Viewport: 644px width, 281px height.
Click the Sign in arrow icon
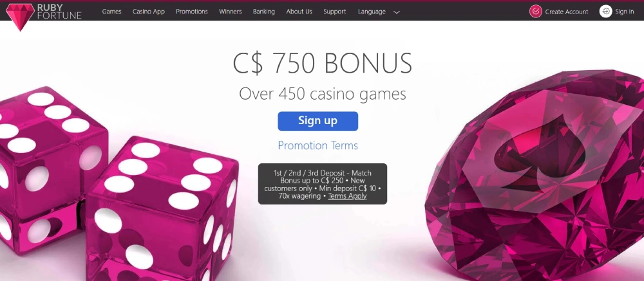(606, 12)
